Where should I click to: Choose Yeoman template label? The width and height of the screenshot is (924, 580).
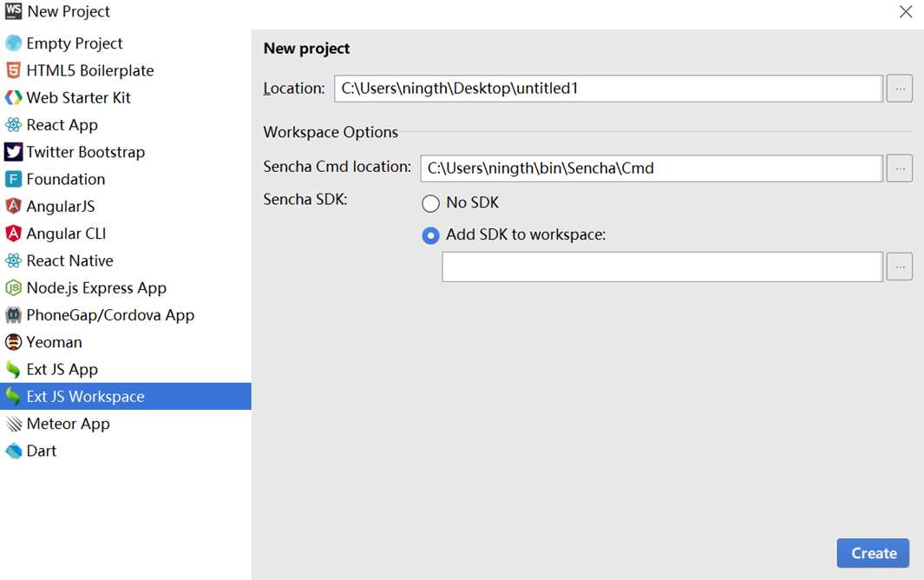click(x=54, y=342)
